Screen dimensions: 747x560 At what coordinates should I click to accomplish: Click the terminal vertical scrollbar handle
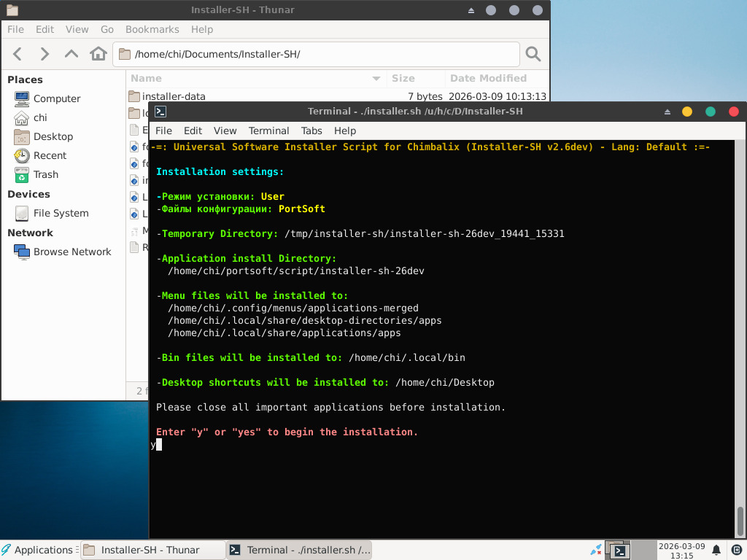point(740,521)
